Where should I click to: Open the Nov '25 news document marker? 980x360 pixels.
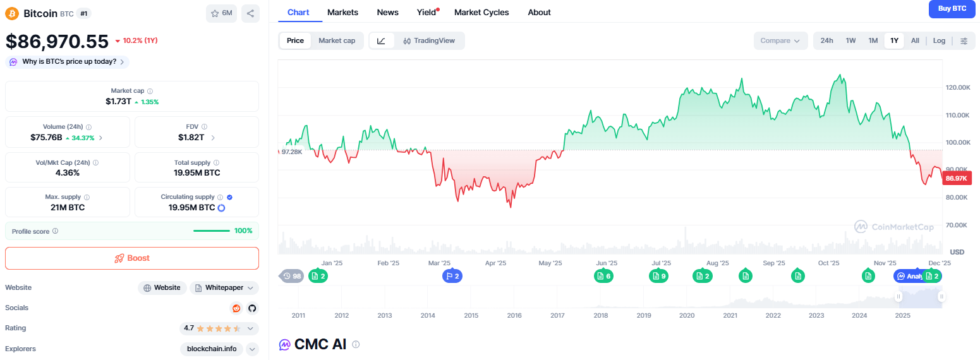[869, 276]
